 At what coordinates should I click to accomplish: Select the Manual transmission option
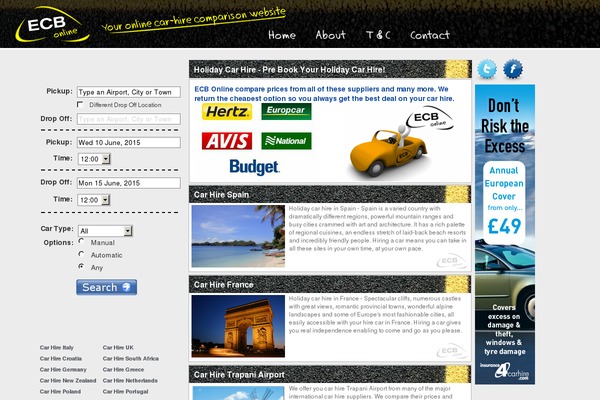pyautogui.click(x=81, y=241)
